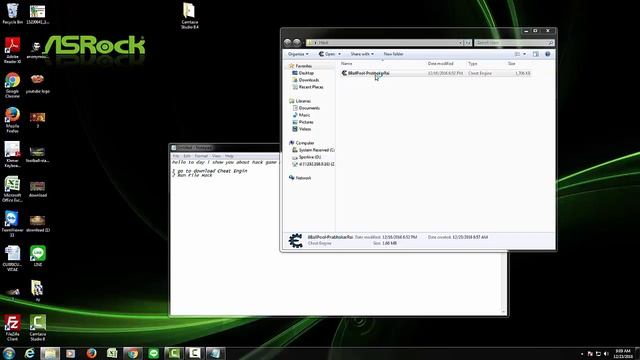Click the refresh button beside address bar
Screen dimensions: 640x360
(x=468, y=42)
